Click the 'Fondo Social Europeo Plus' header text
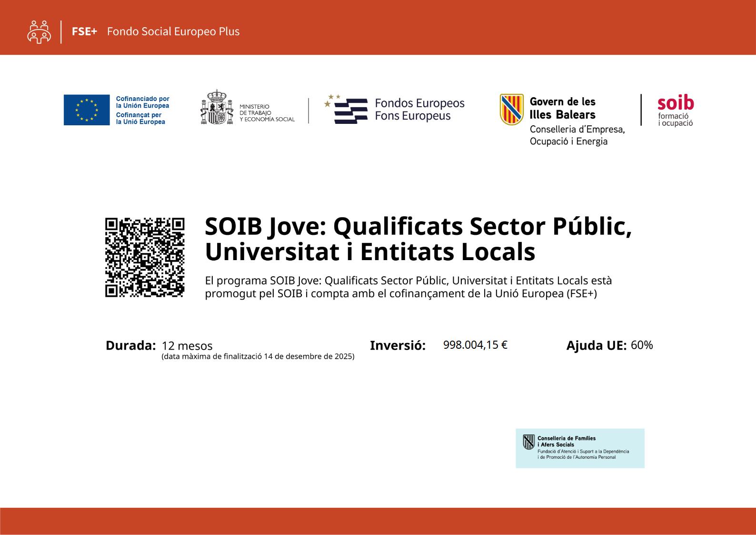Image resolution: width=756 pixels, height=535 pixels. 173,31
